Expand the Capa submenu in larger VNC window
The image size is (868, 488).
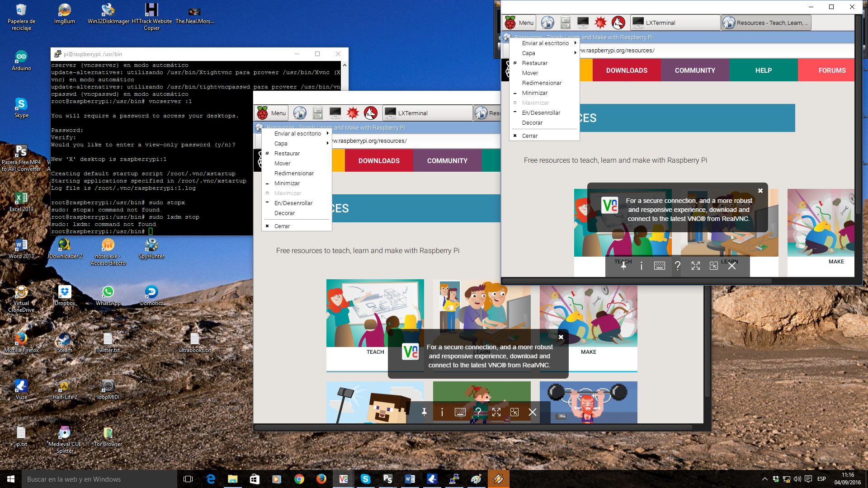tap(297, 143)
